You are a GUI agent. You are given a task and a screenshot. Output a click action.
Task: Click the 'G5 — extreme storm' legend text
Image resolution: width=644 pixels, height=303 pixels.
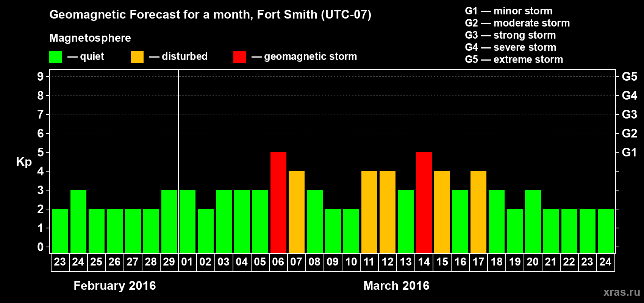tap(514, 59)
